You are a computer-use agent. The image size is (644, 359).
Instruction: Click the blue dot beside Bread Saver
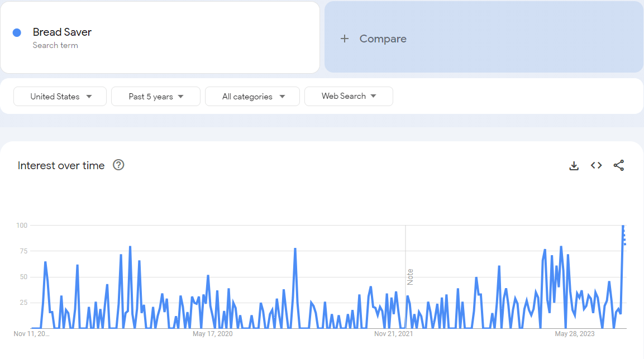tap(17, 32)
